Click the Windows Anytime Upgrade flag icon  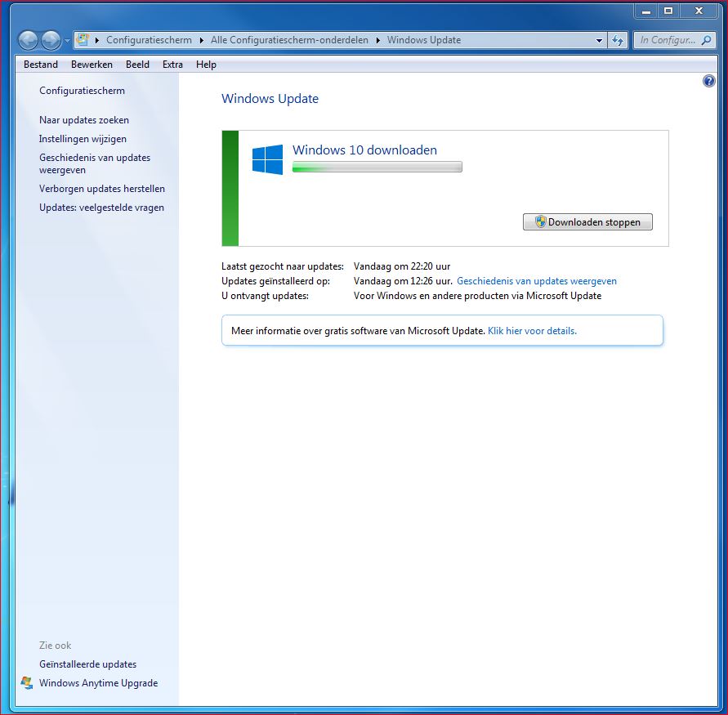pos(27,683)
